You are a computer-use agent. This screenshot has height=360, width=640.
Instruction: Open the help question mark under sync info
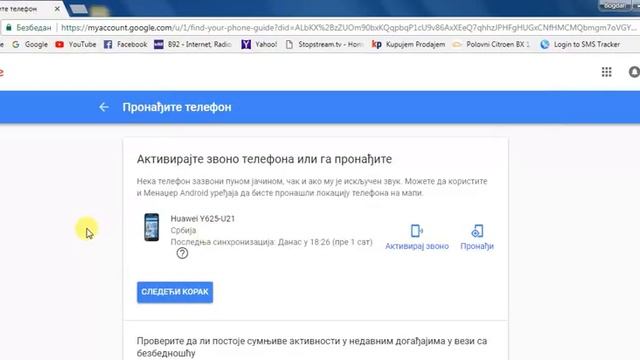[182, 253]
